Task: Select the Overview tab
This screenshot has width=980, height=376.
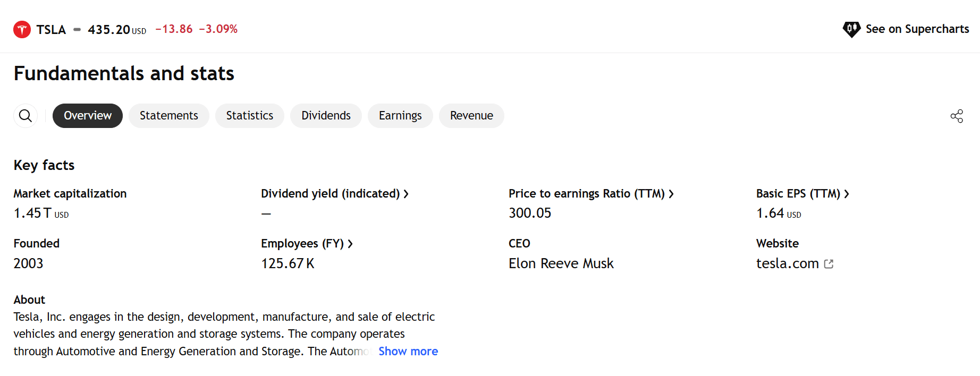Action: click(88, 116)
